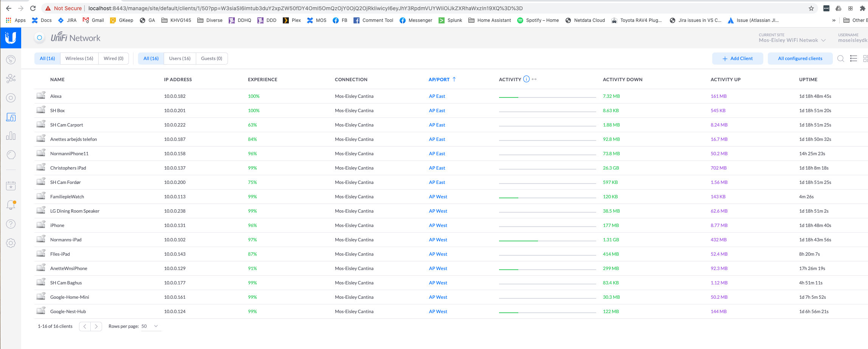Open the Alerts bell icon

click(11, 205)
